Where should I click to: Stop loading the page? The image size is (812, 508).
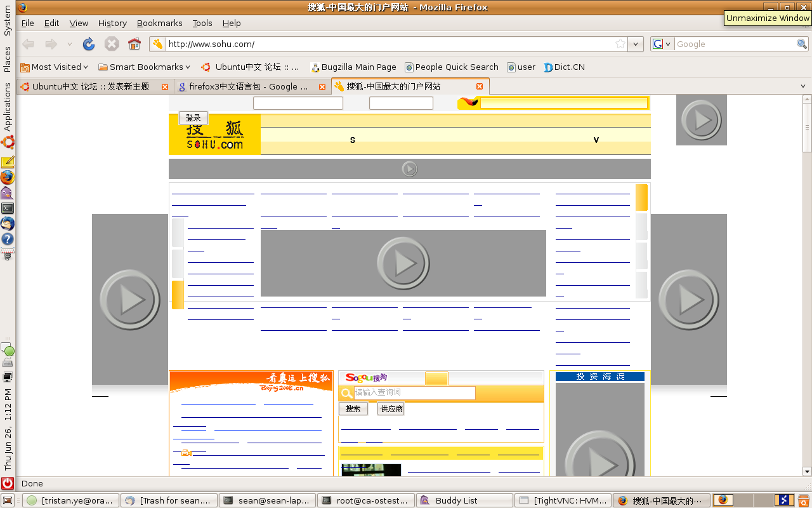112,44
